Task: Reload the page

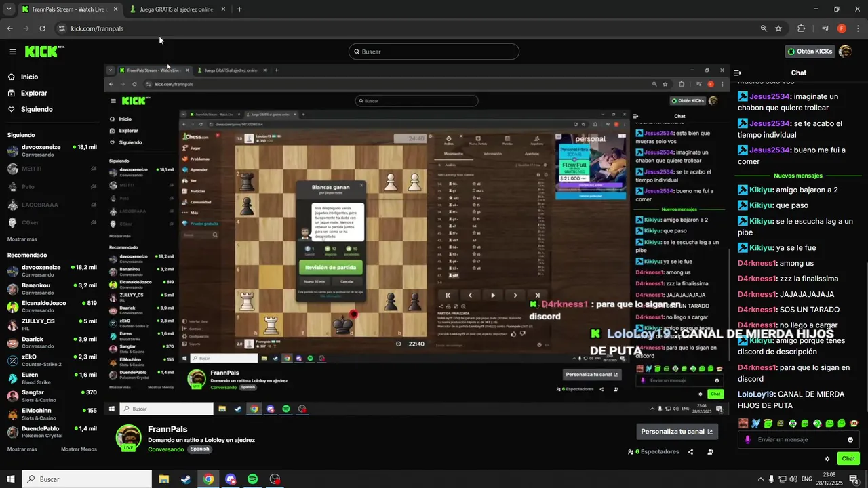Action: [42, 28]
